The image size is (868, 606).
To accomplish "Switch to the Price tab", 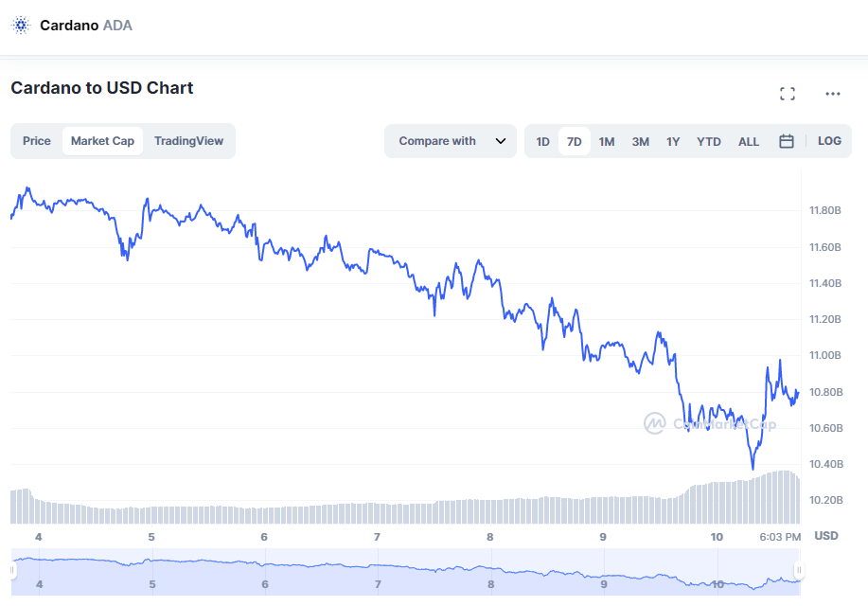I will tap(37, 141).
